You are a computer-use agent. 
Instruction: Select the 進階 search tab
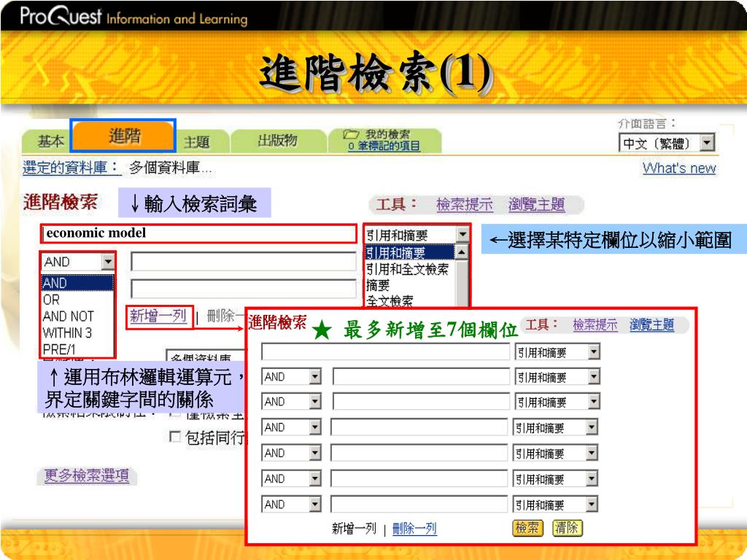click(x=124, y=136)
